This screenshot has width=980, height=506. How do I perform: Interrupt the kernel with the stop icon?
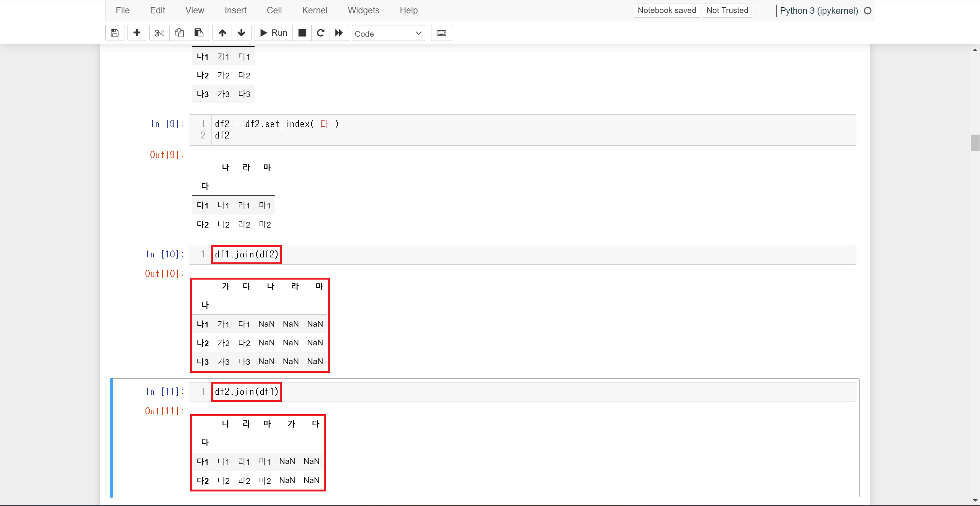point(302,33)
